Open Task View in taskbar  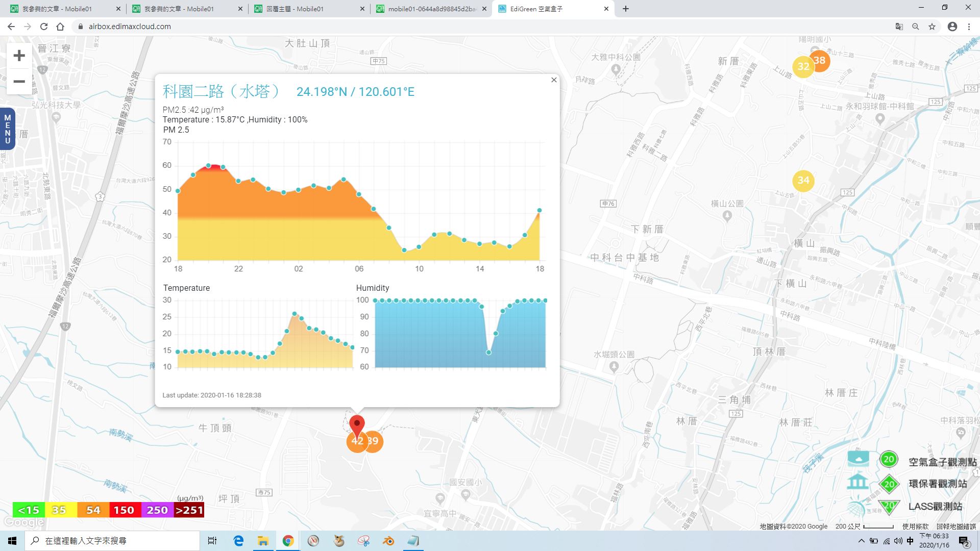[x=212, y=541]
